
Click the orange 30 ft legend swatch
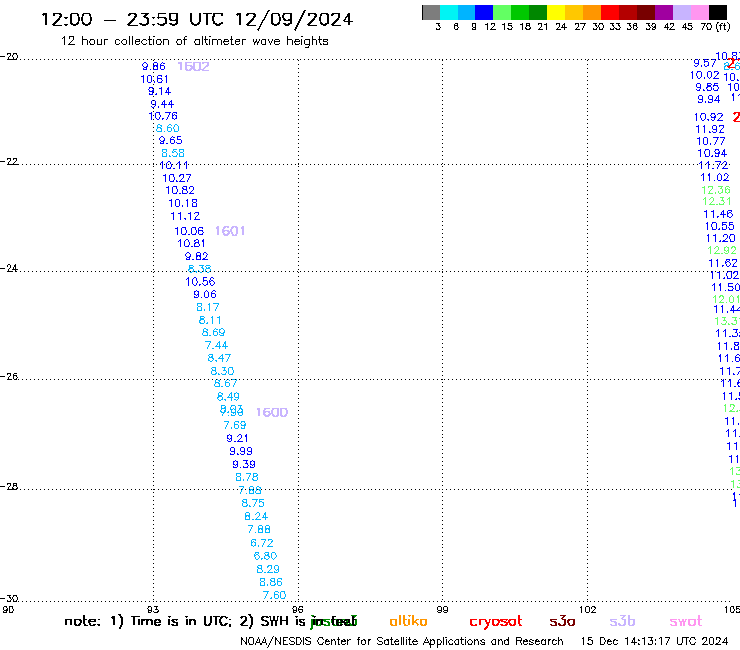pyautogui.click(x=591, y=12)
